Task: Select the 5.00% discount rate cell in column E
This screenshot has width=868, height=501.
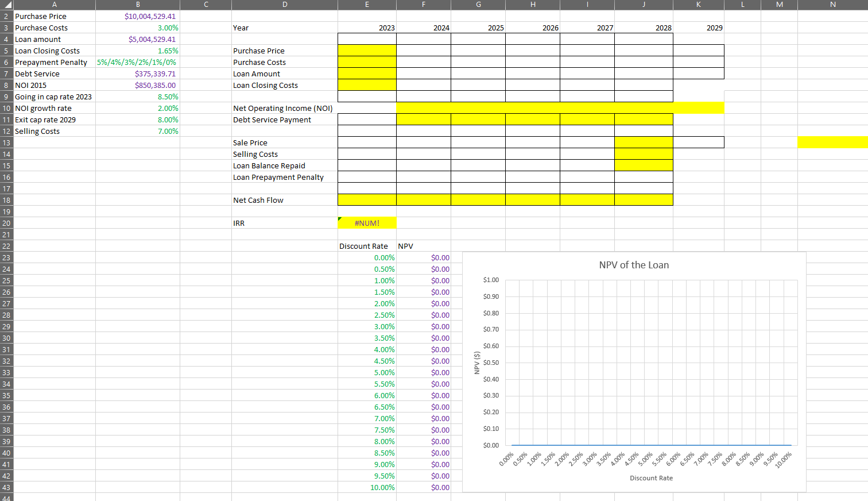Action: (367, 372)
